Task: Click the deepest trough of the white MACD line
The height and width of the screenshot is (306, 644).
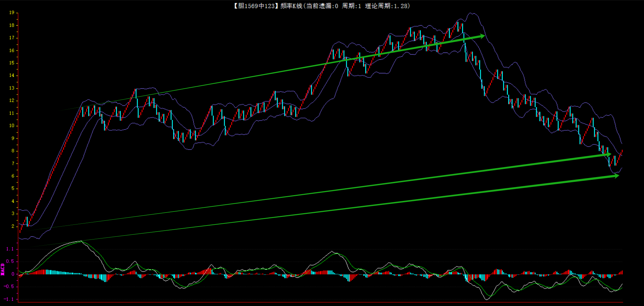Action: (x=487, y=299)
